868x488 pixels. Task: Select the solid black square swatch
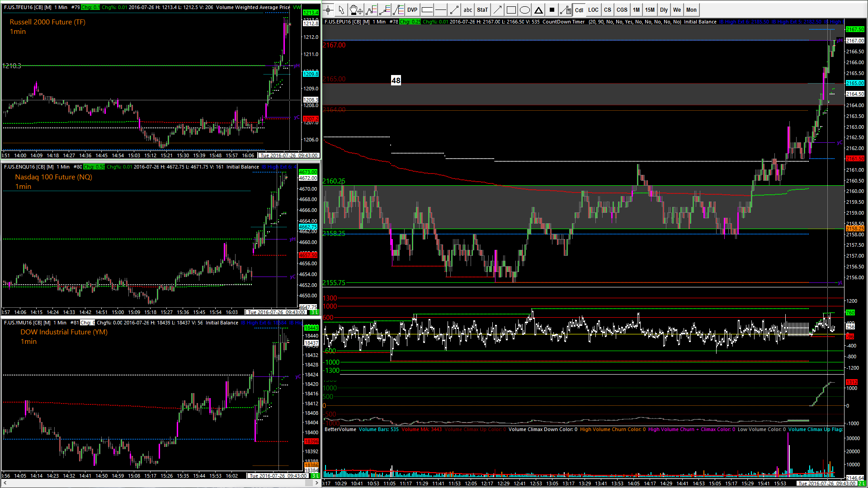552,10
